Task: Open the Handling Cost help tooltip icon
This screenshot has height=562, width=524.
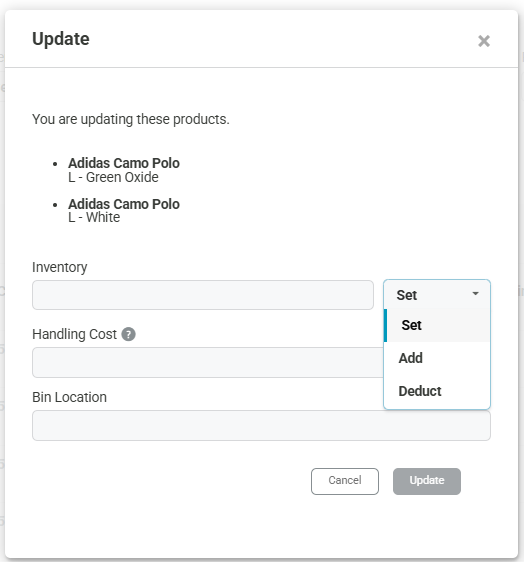Action: [x=128, y=334]
